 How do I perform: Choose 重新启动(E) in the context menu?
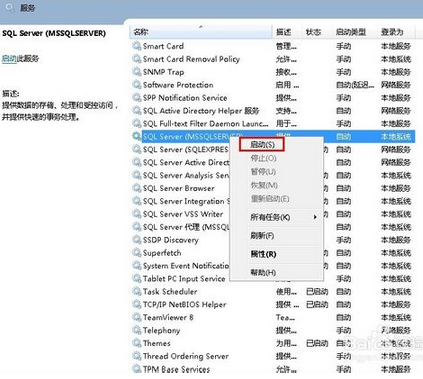tap(270, 199)
